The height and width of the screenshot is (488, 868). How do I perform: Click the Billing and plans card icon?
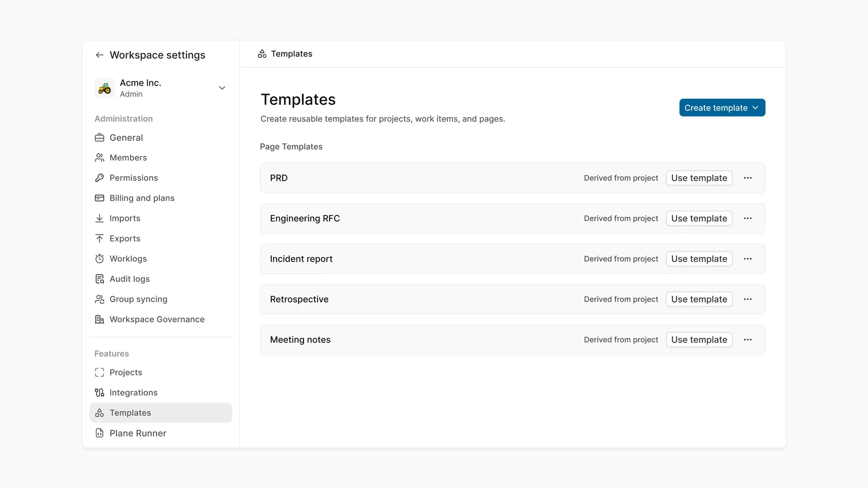click(x=99, y=198)
